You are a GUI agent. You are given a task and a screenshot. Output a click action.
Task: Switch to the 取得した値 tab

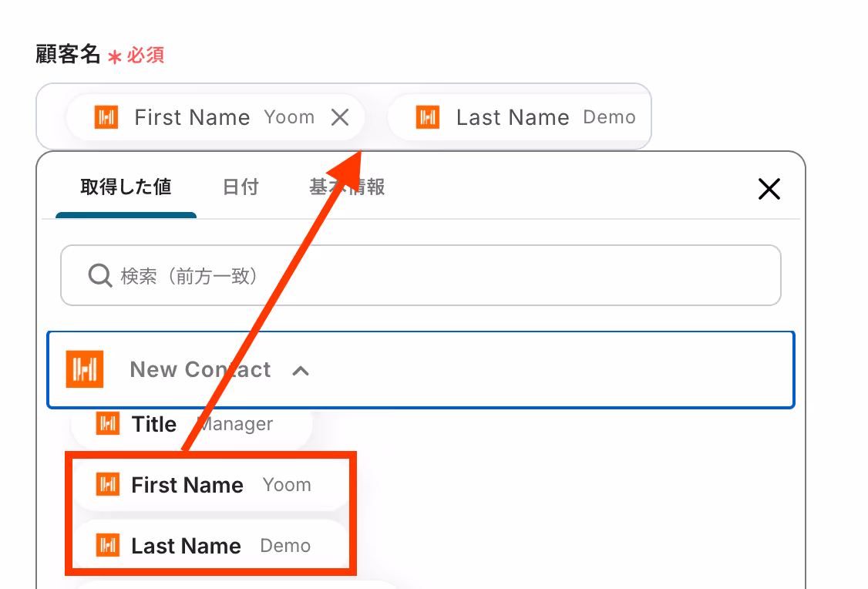pyautogui.click(x=126, y=187)
